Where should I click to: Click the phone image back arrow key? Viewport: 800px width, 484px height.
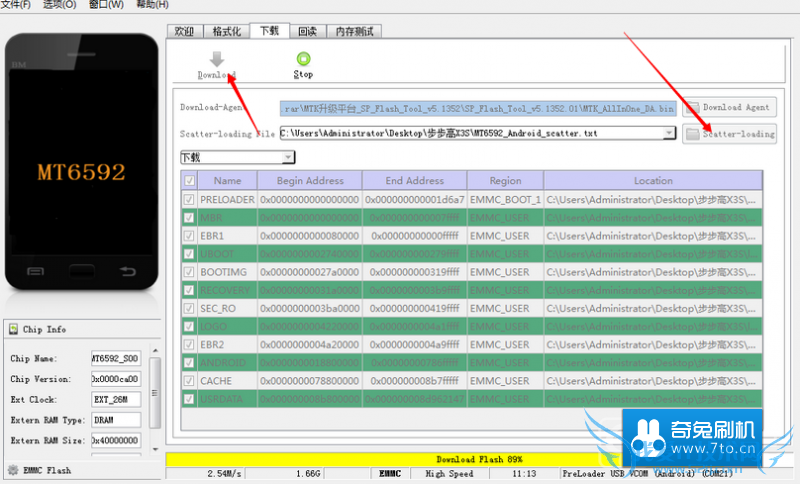coord(127,272)
